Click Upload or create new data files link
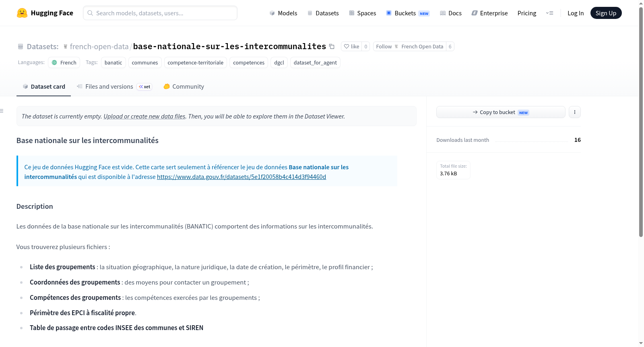 pyautogui.click(x=144, y=116)
